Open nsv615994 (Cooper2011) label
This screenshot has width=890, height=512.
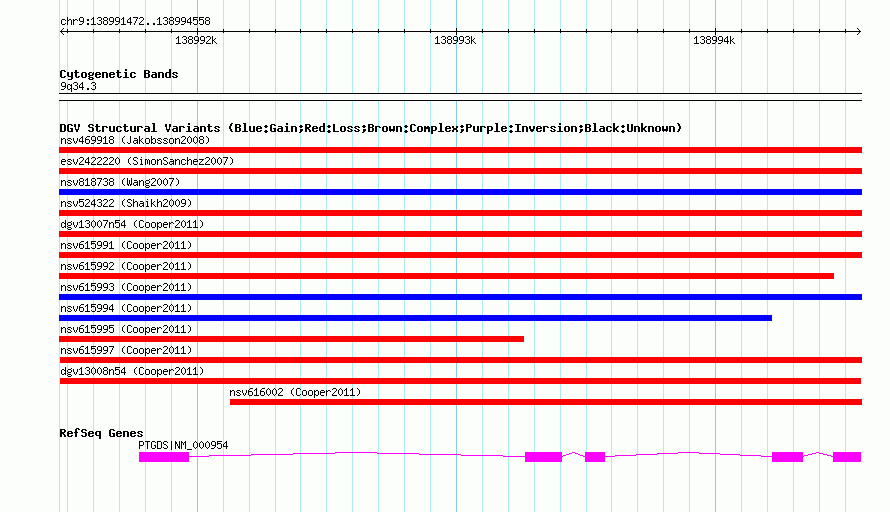point(126,308)
